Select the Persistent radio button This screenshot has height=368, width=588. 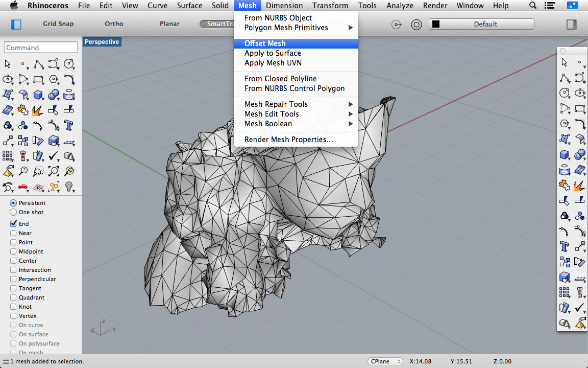point(13,203)
